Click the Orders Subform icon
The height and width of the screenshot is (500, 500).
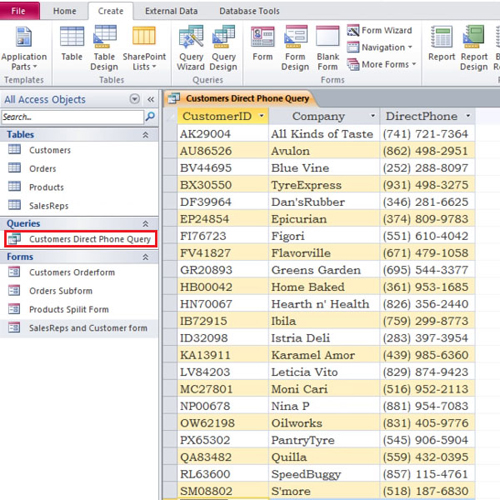(14, 290)
